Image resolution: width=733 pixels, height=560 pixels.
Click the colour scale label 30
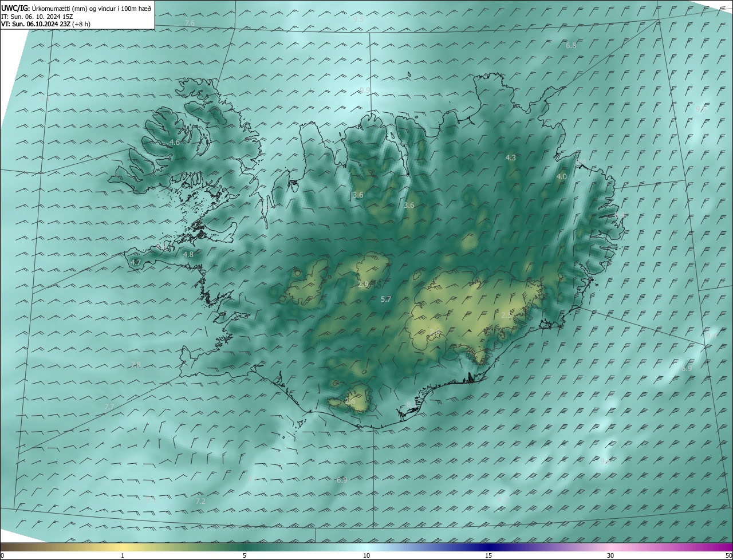610,555
